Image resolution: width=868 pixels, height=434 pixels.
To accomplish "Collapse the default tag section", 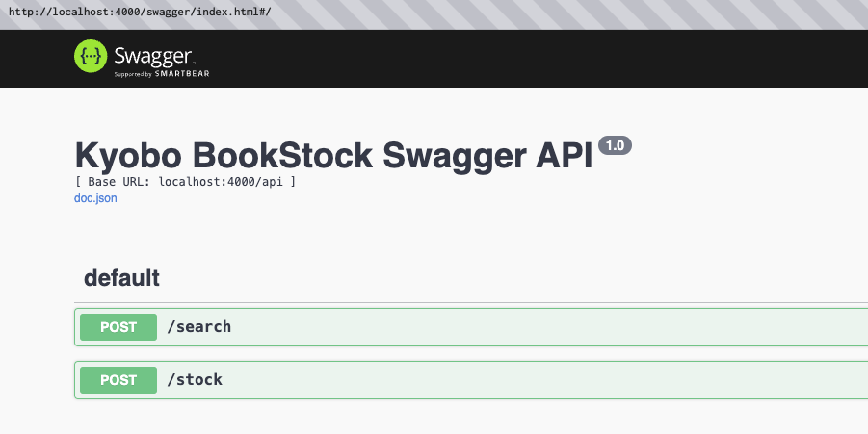I will (121, 279).
